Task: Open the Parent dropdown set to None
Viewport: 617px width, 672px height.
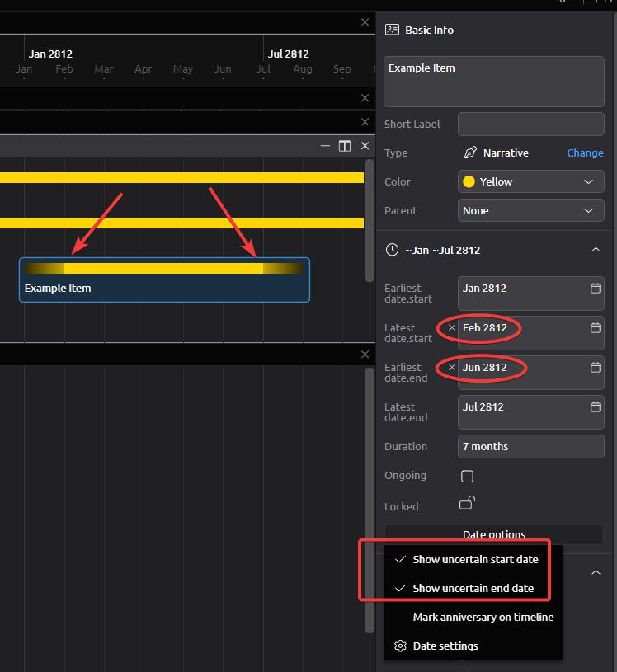Action: (530, 210)
